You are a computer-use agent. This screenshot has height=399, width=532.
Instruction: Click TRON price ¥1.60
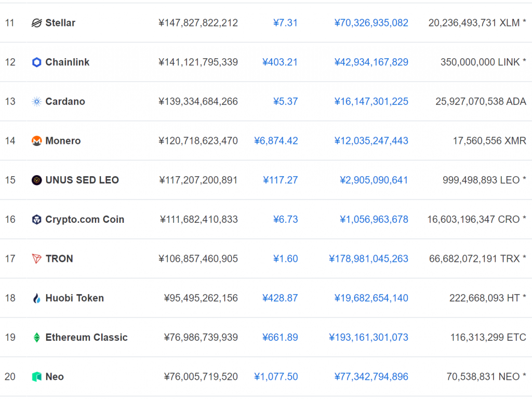coord(285,259)
